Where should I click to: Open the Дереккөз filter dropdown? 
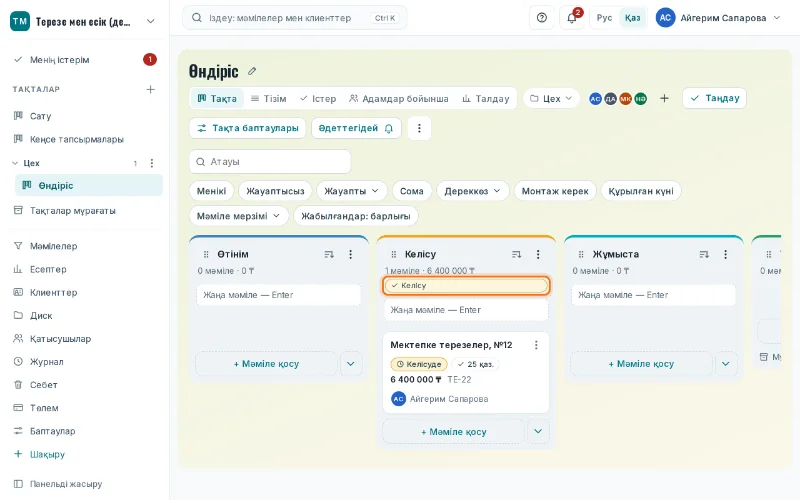472,191
